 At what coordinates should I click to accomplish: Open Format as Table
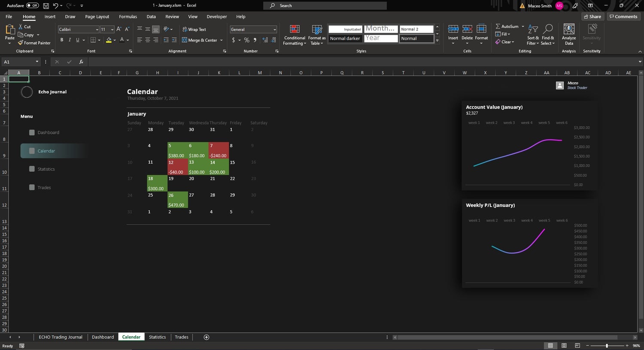point(317,30)
